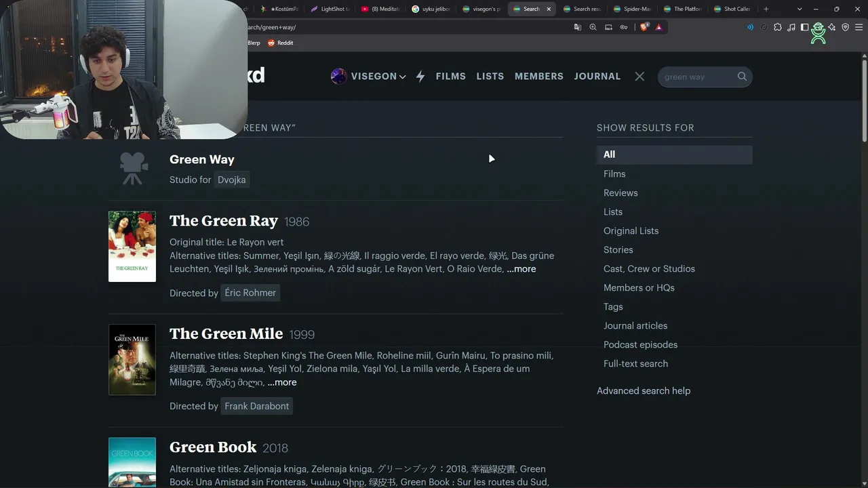Click the password key icon in address bar

click(624, 27)
